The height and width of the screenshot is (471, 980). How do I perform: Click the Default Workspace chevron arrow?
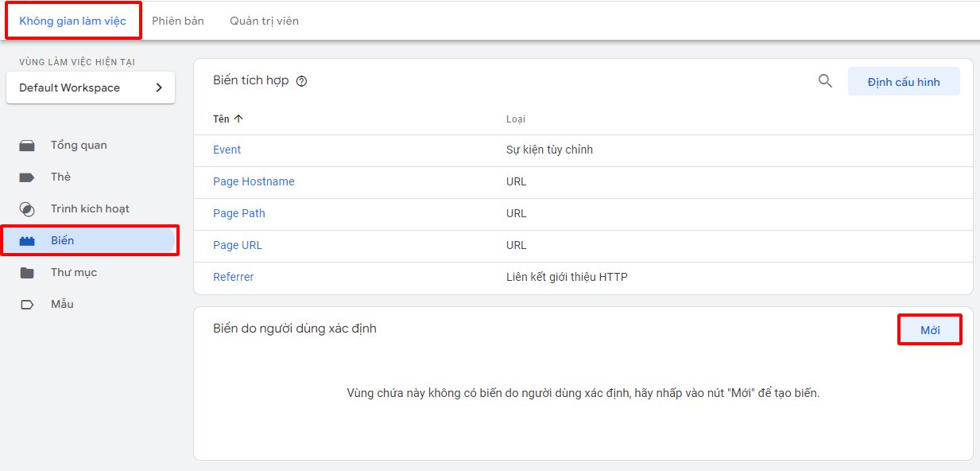coord(158,88)
